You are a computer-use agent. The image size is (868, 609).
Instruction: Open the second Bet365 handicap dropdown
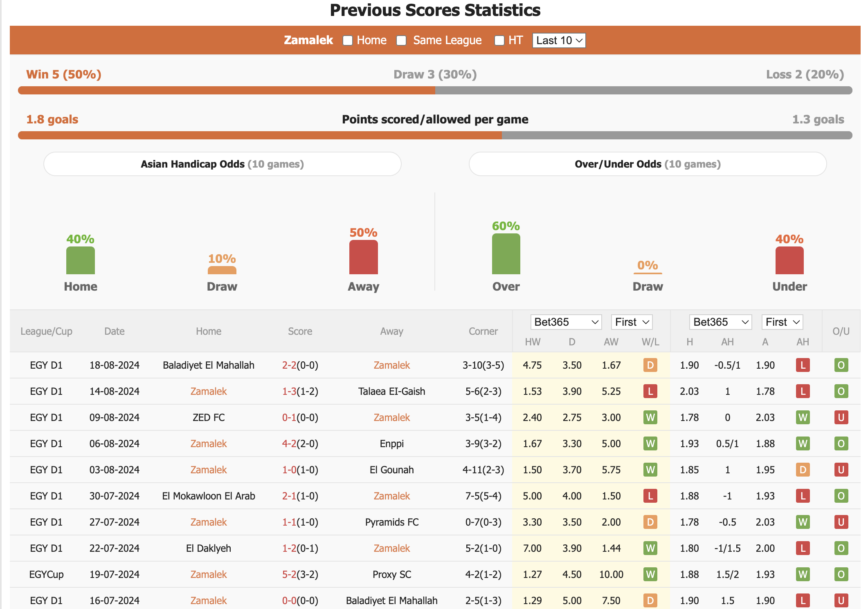tap(720, 322)
